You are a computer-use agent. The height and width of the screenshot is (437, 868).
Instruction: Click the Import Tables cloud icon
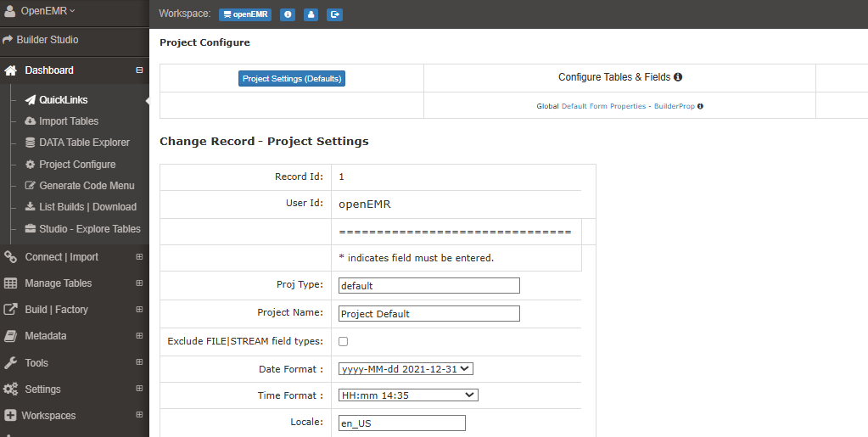coord(31,121)
